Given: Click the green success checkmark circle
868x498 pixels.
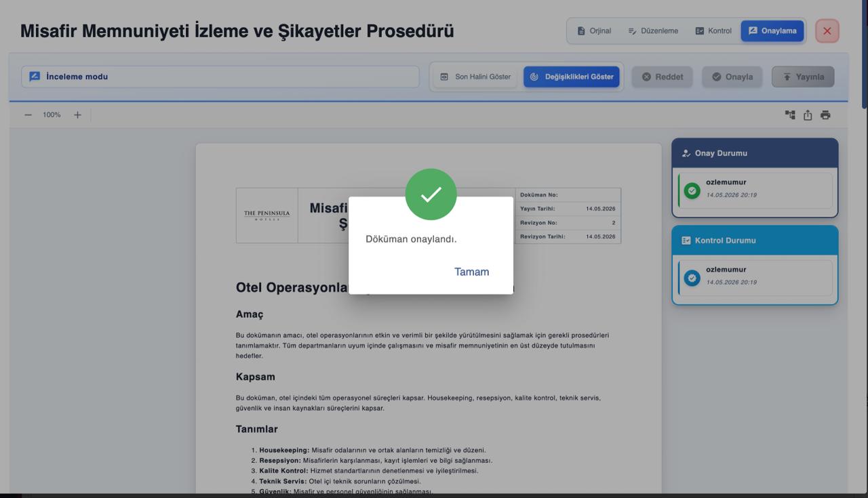Looking at the screenshot, I should tap(431, 194).
